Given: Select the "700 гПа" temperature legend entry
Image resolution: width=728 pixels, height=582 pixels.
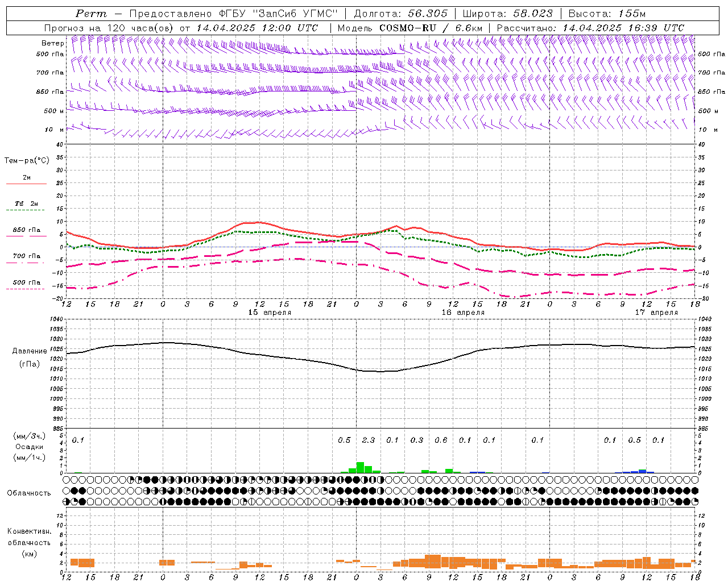Looking at the screenshot, I should point(27,256).
